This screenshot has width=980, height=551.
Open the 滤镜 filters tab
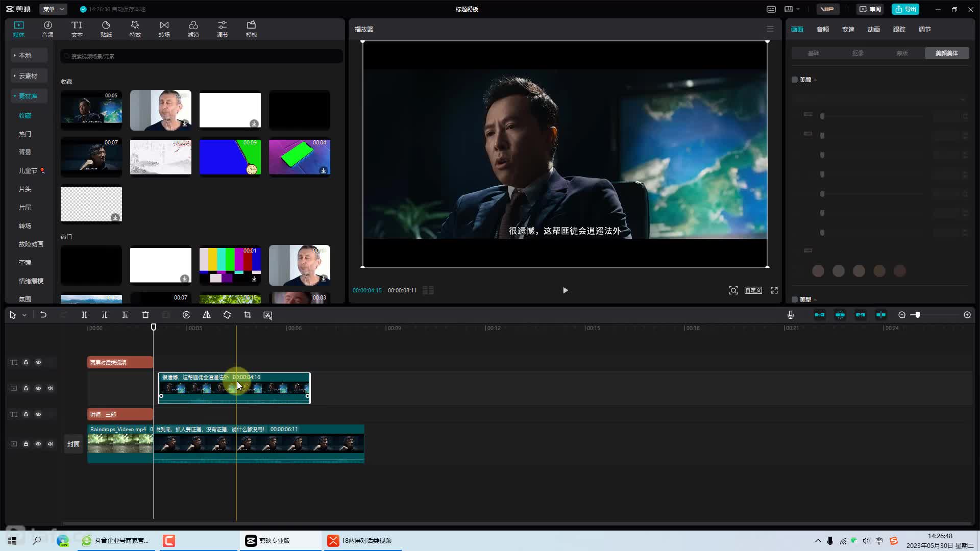tap(193, 29)
